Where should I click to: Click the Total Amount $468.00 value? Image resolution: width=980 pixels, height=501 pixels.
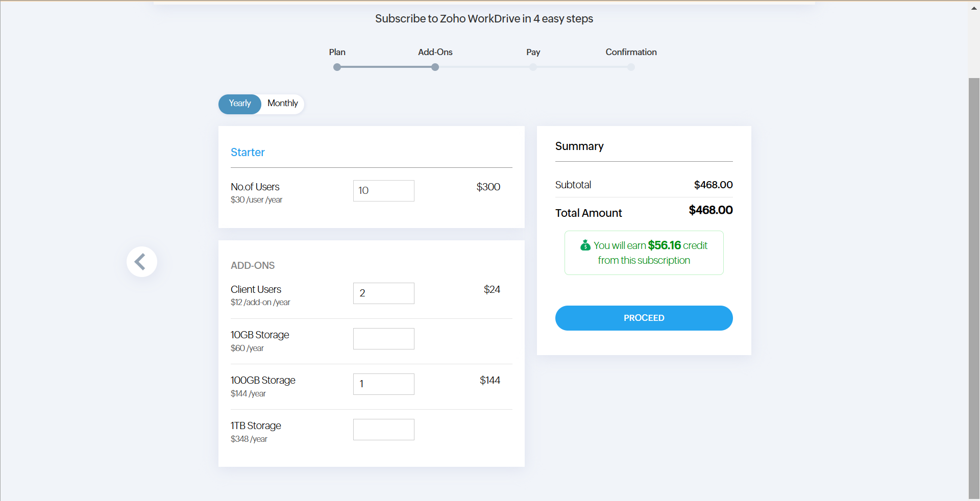(711, 210)
